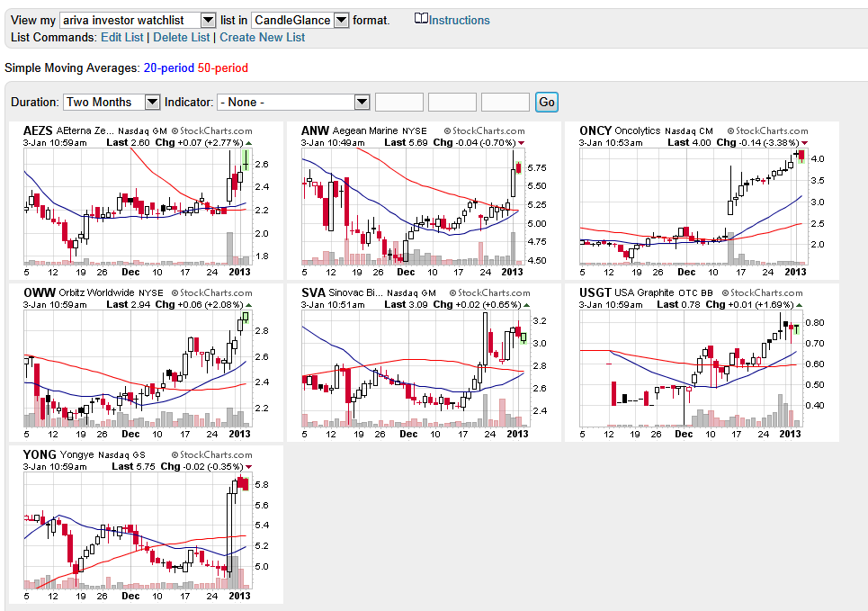Click the third indicator parameter field

(506, 102)
